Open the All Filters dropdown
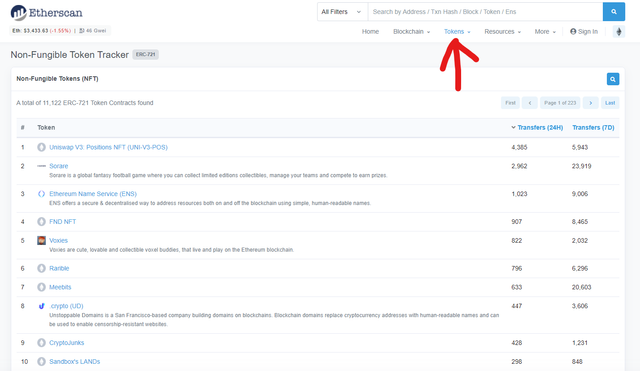This screenshot has width=640, height=371. coord(342,12)
